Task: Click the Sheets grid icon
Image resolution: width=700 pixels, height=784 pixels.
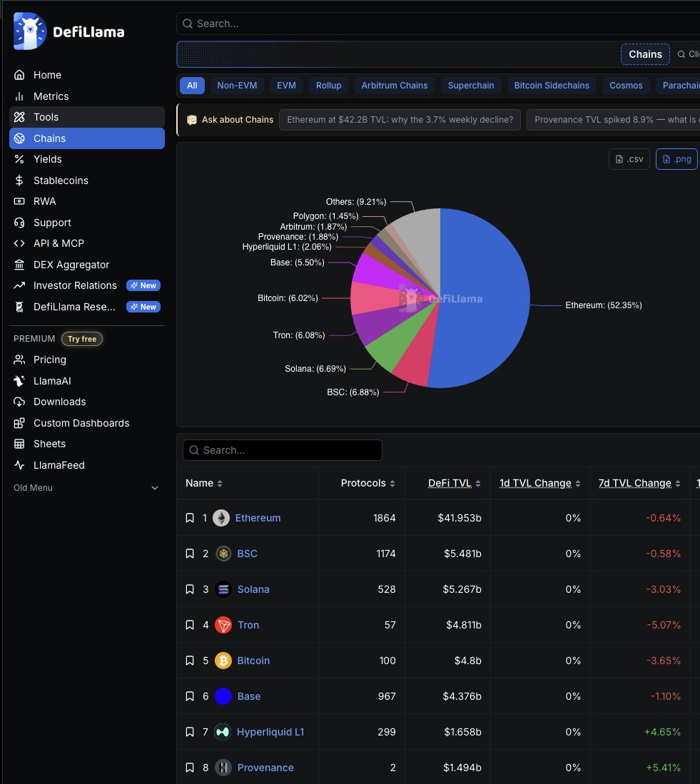Action: coord(19,444)
